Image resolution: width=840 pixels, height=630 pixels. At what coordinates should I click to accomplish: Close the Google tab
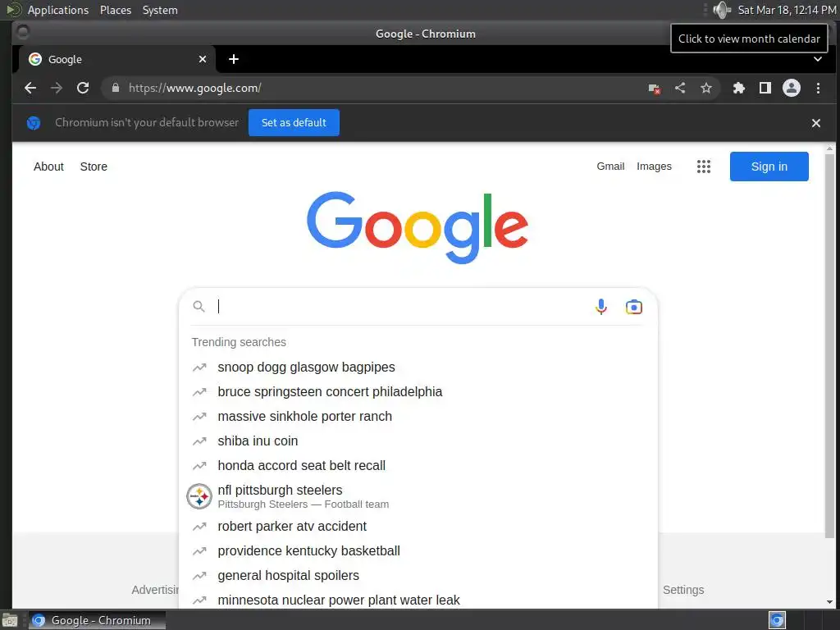203,59
